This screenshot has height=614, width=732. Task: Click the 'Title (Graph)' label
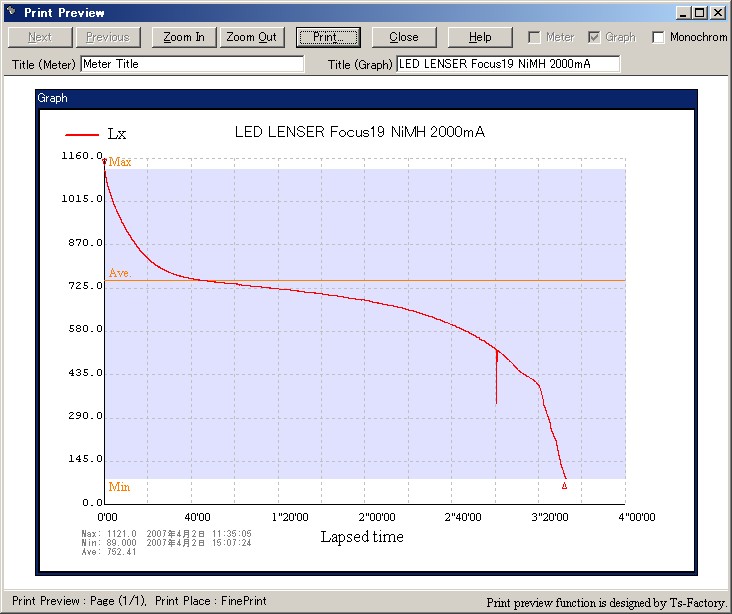(x=360, y=64)
